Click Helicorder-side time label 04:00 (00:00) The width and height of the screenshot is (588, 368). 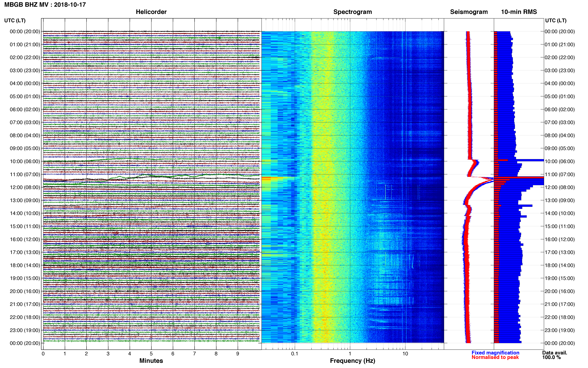(25, 83)
